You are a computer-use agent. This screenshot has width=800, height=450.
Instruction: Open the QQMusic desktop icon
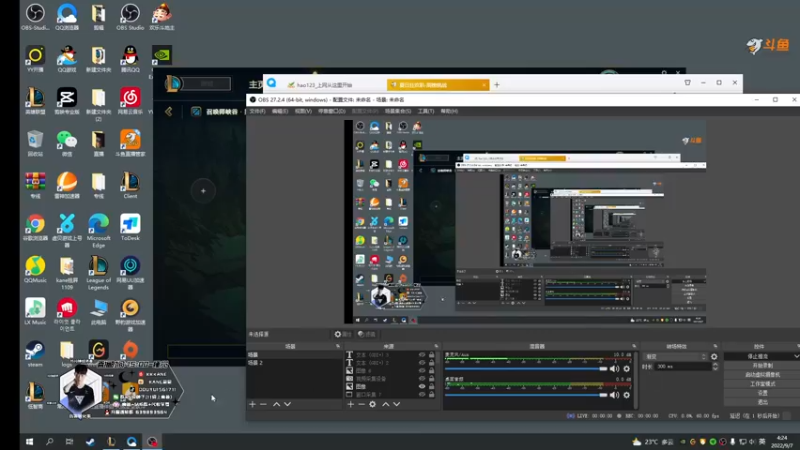(35, 269)
